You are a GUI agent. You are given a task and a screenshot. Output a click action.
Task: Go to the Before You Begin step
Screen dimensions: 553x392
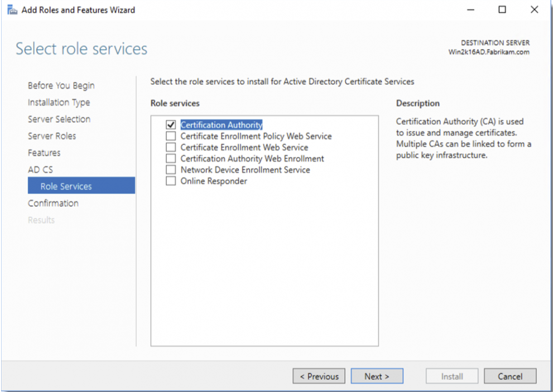point(61,86)
